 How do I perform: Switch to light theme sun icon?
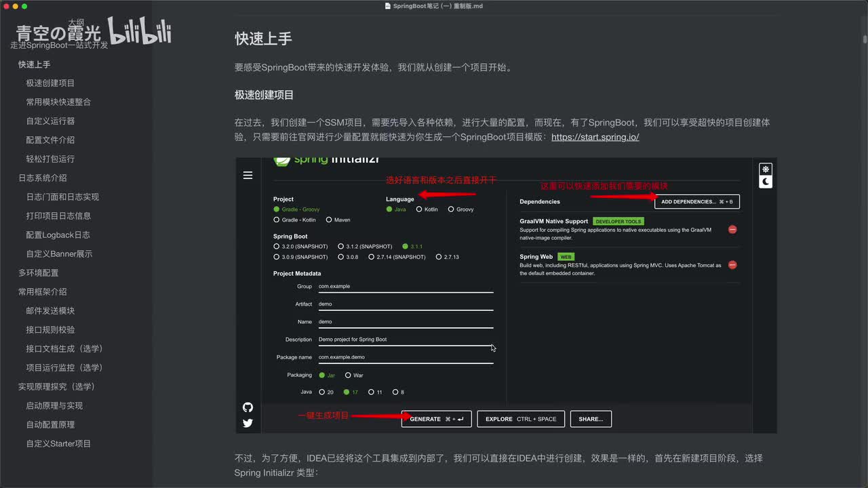point(766,169)
